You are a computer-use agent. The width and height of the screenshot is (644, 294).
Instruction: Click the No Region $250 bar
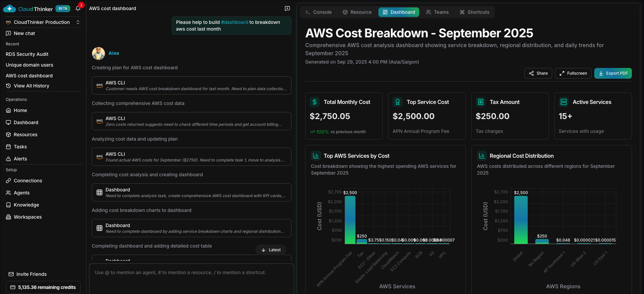(x=542, y=242)
